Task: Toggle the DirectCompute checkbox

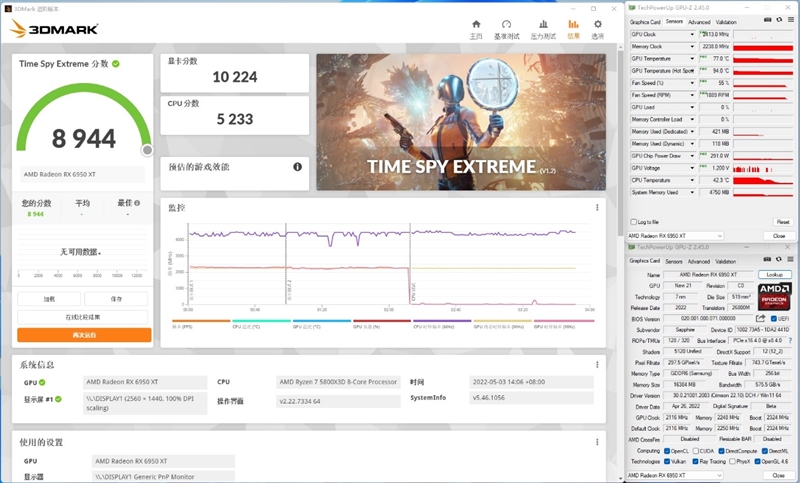Action: point(721,451)
